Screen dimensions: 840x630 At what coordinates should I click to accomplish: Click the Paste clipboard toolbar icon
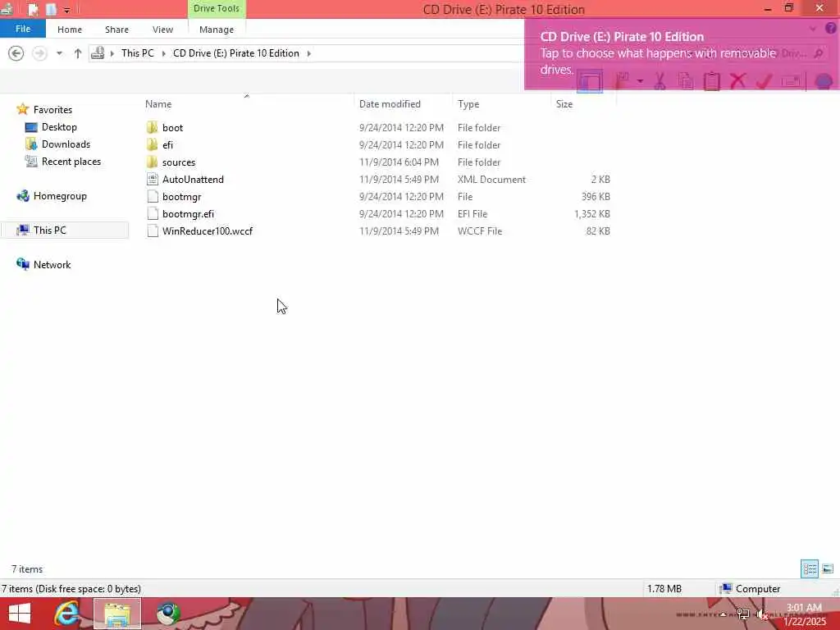(x=711, y=81)
